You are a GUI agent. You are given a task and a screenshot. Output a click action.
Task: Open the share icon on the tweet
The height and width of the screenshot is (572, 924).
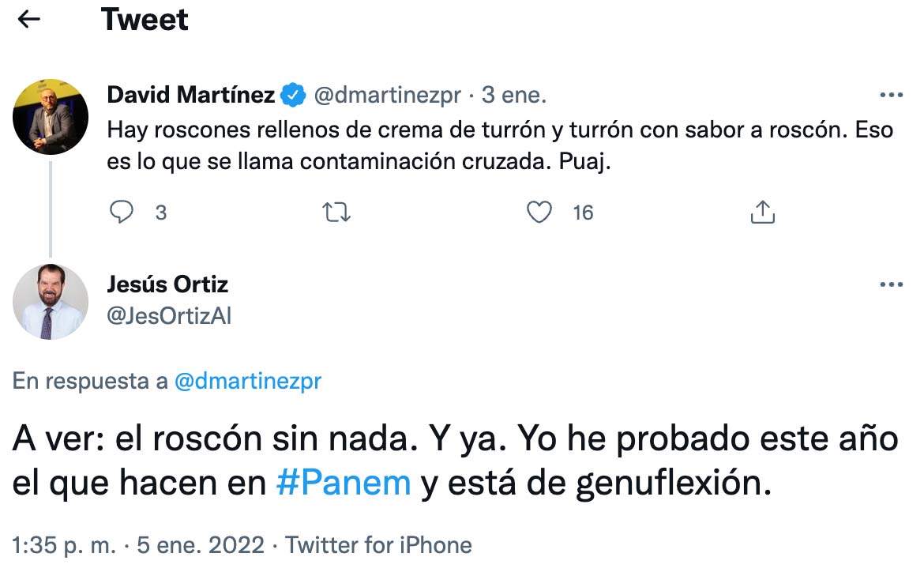pos(762,211)
